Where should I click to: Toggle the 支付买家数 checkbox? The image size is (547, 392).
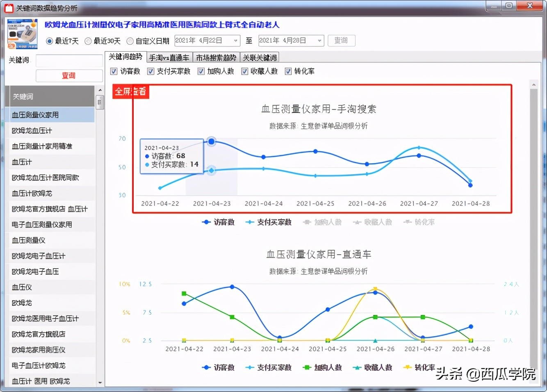coord(150,71)
